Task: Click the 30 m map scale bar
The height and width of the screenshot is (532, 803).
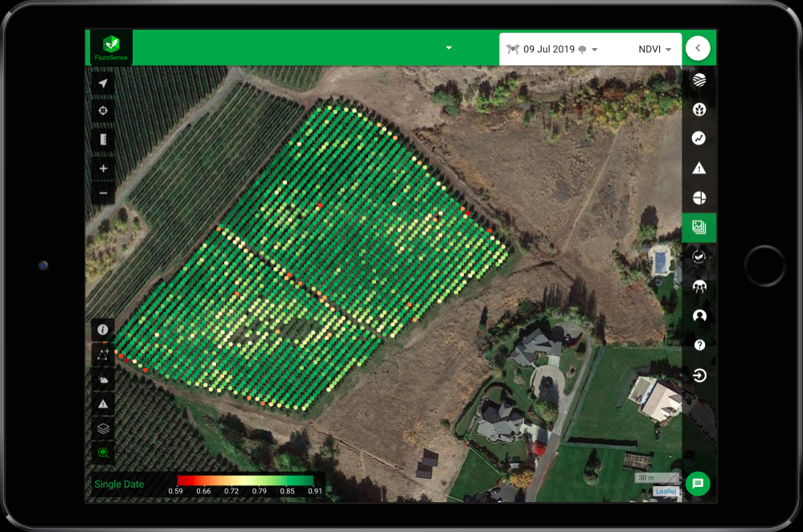Action: coord(657,478)
